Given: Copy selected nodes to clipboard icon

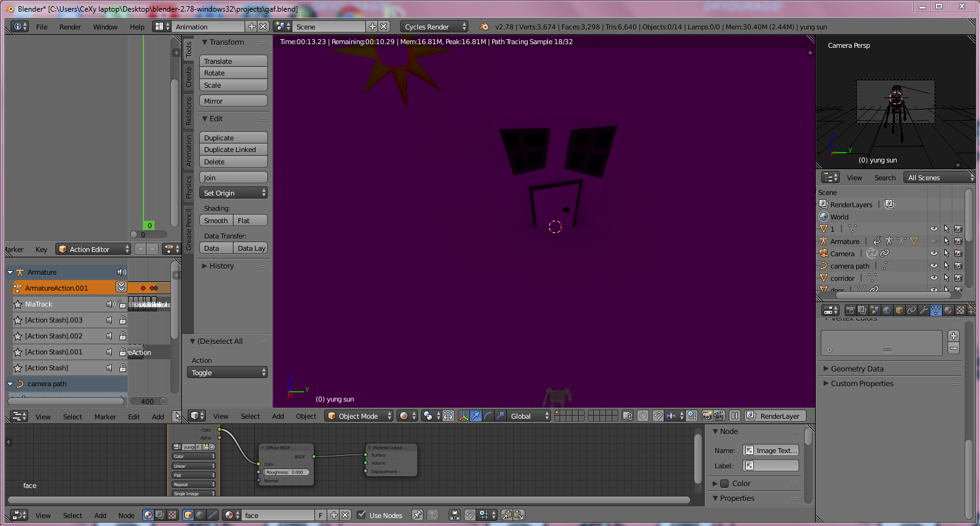Looking at the screenshot, I should point(506,515).
